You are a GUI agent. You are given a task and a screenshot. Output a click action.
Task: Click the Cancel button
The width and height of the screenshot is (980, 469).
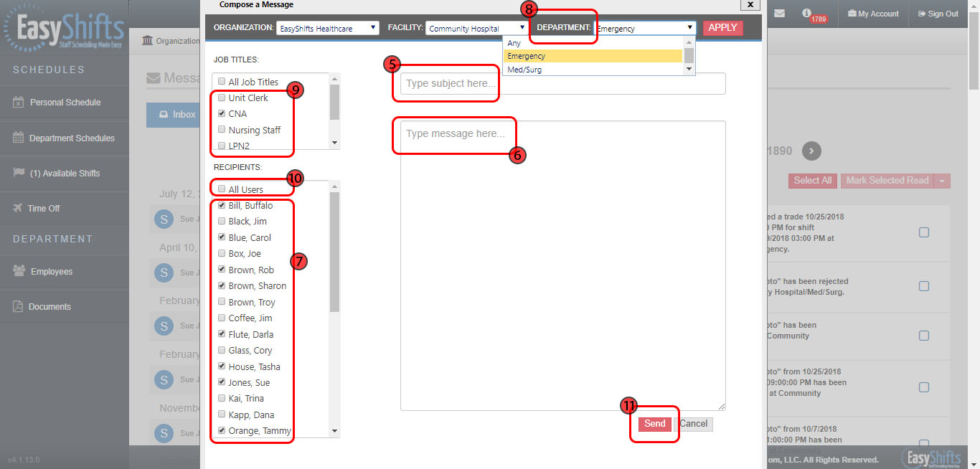(x=694, y=424)
